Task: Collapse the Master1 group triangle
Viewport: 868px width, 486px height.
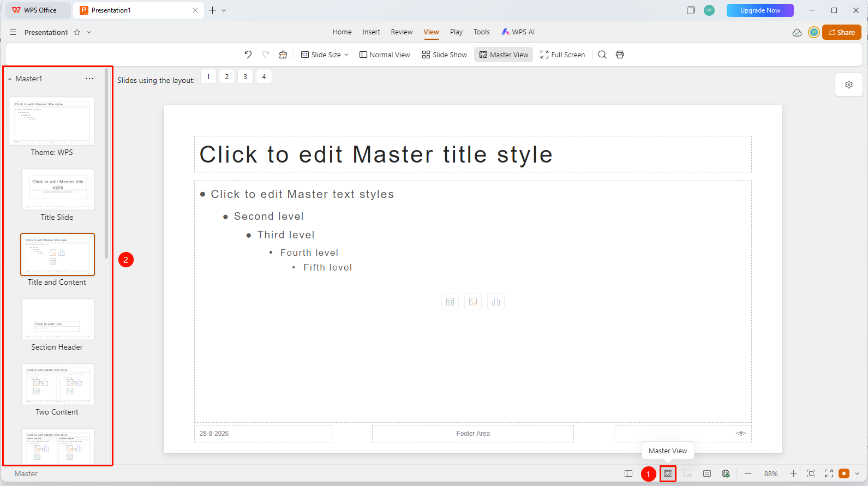Action: point(10,79)
